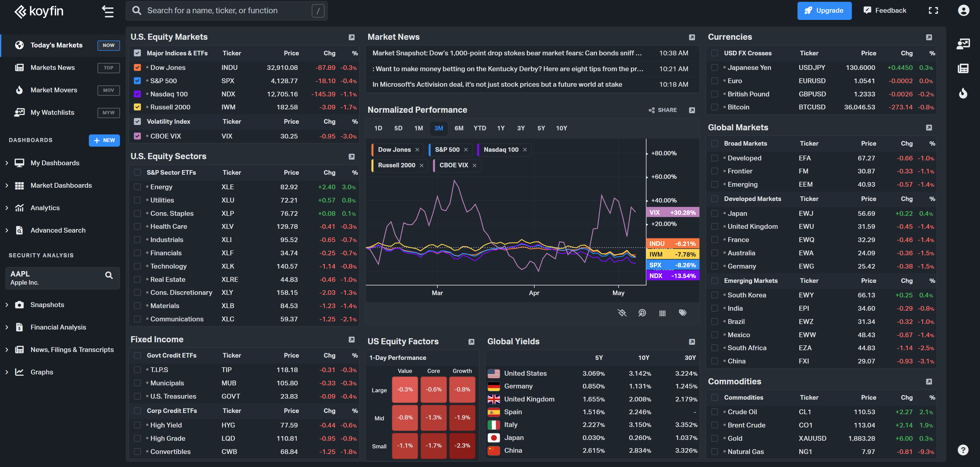This screenshot has width=980, height=467.
Task: Expand Graphs section arrow
Action: pos(6,372)
